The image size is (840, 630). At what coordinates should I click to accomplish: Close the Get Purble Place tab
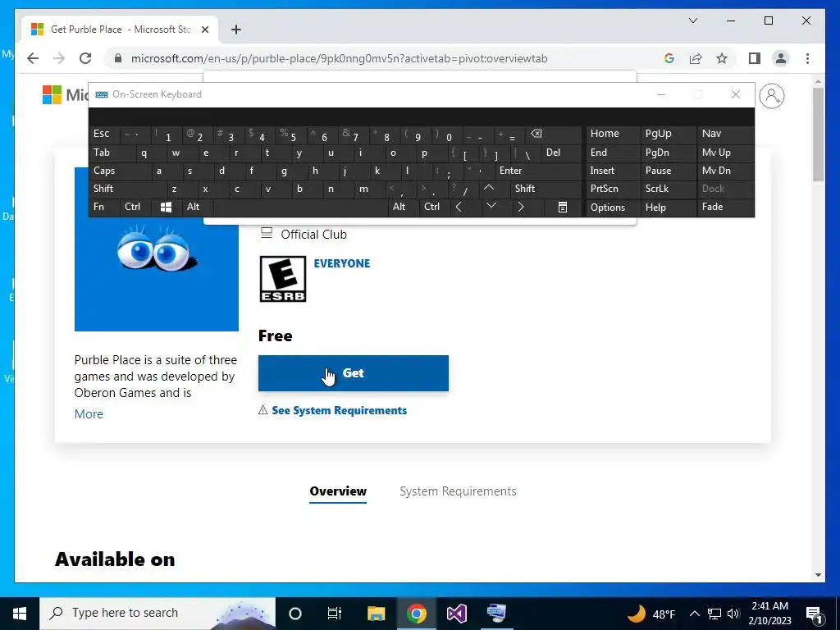click(204, 30)
